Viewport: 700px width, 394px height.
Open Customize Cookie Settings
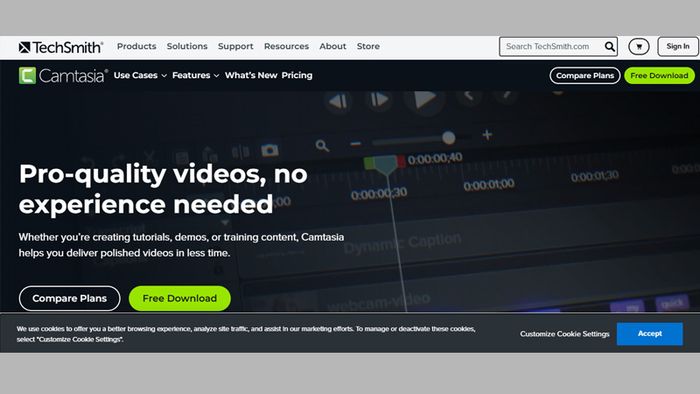point(564,334)
